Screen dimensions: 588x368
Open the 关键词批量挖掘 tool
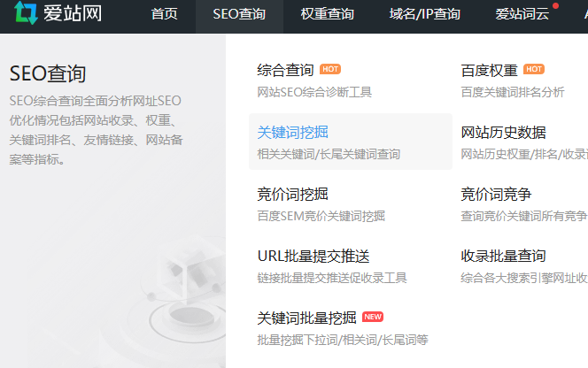point(306,318)
